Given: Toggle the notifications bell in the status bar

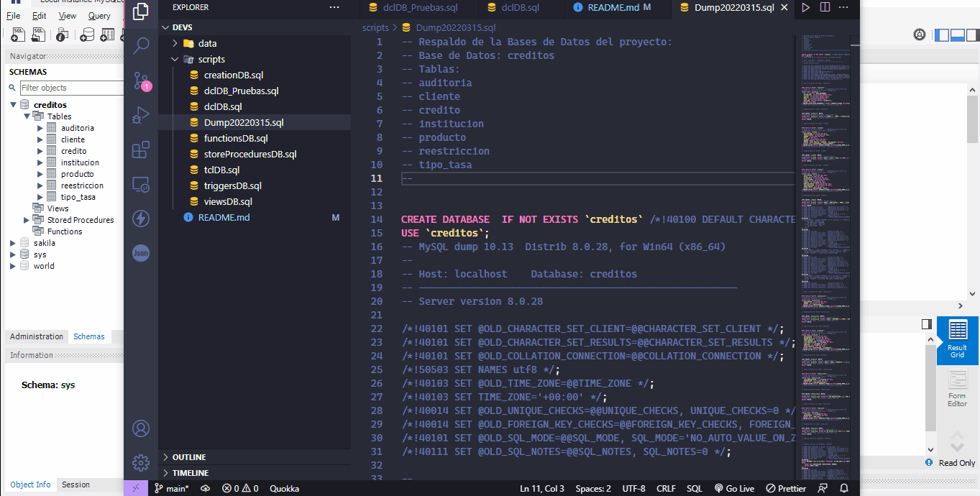Looking at the screenshot, I should pyautogui.click(x=843, y=488).
